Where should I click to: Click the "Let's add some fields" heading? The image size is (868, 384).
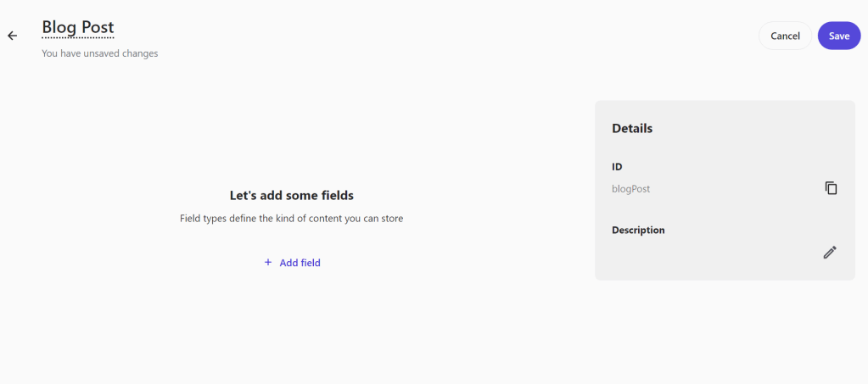coord(291,195)
